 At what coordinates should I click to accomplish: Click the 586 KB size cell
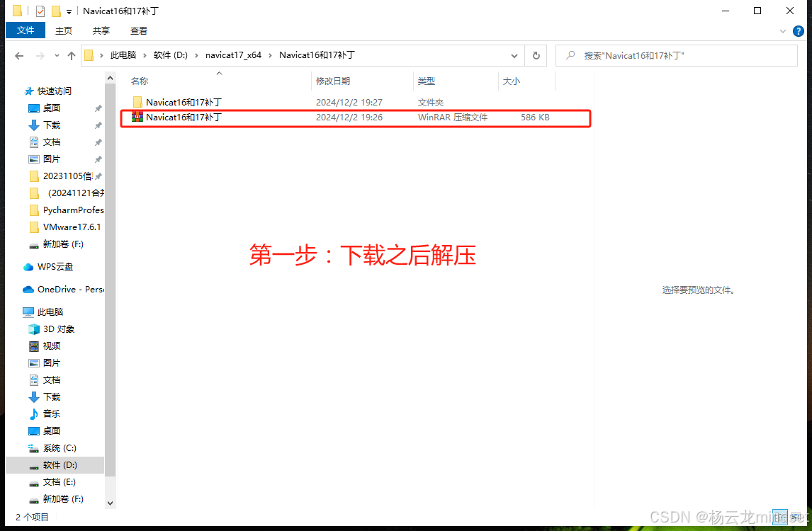coord(535,118)
